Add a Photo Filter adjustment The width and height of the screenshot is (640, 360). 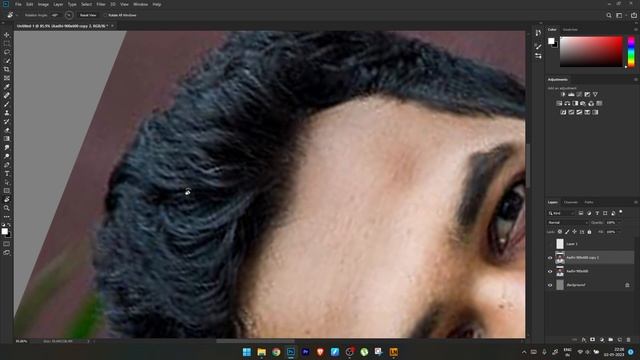(583, 103)
